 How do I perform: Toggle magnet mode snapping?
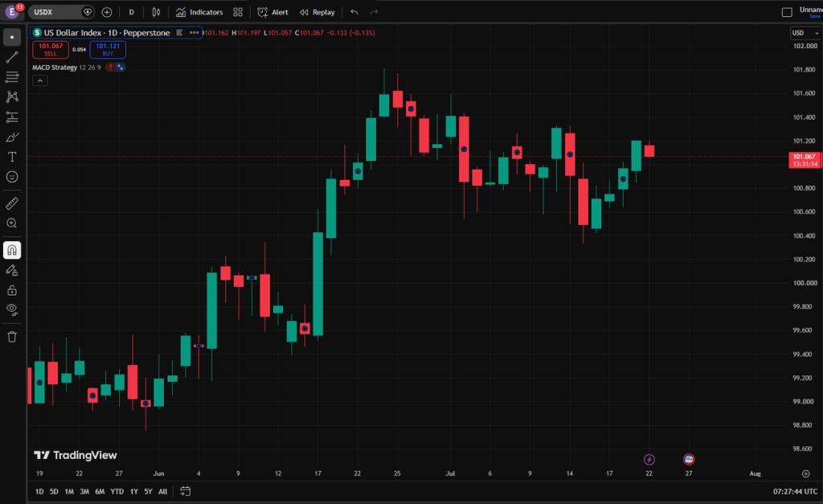pyautogui.click(x=12, y=250)
